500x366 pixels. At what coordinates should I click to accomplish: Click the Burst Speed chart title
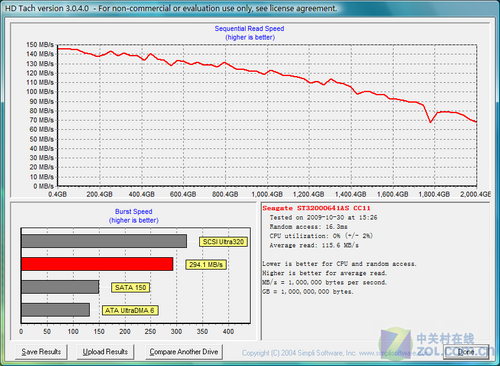coord(134,212)
